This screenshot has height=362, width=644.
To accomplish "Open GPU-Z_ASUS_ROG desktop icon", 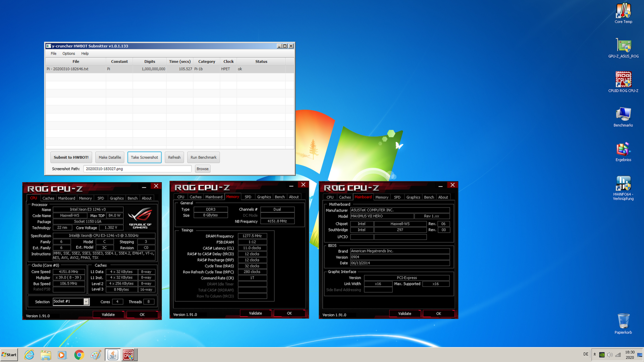I will (x=623, y=48).
